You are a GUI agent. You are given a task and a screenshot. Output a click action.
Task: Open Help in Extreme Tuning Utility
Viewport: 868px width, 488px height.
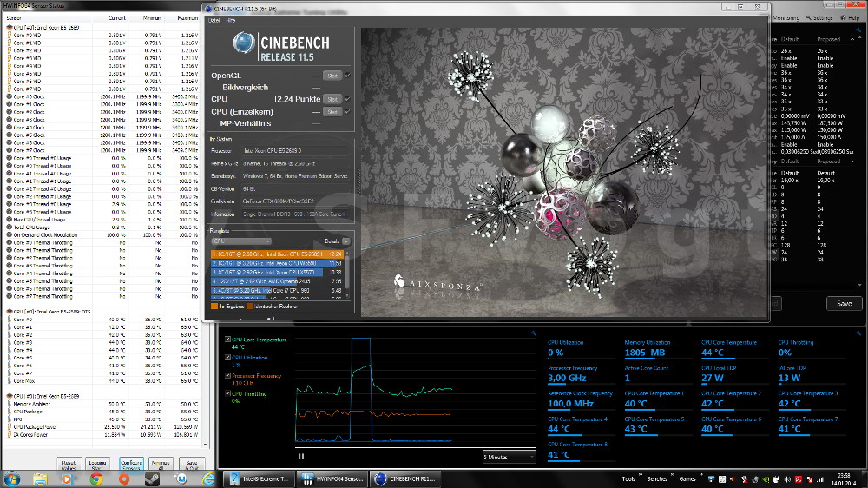click(851, 17)
